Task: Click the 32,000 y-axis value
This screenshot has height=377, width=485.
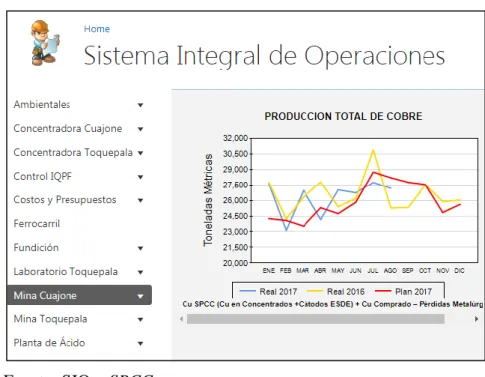Action: point(235,138)
